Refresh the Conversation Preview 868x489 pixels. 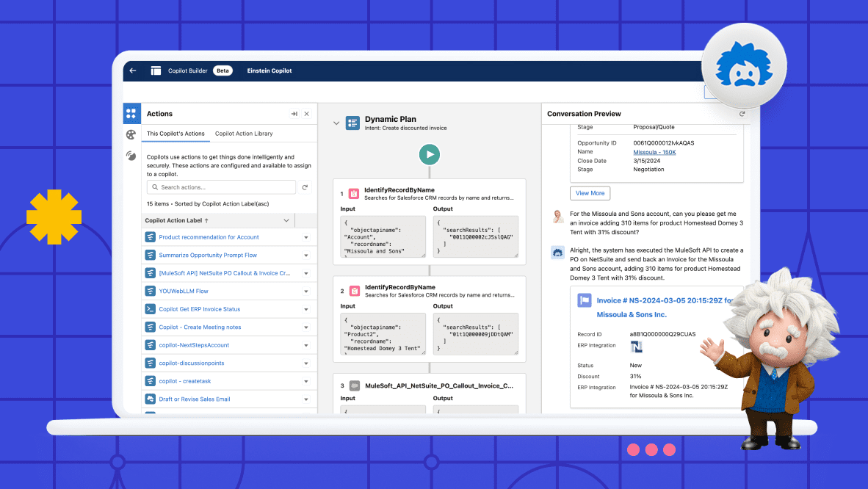point(742,114)
